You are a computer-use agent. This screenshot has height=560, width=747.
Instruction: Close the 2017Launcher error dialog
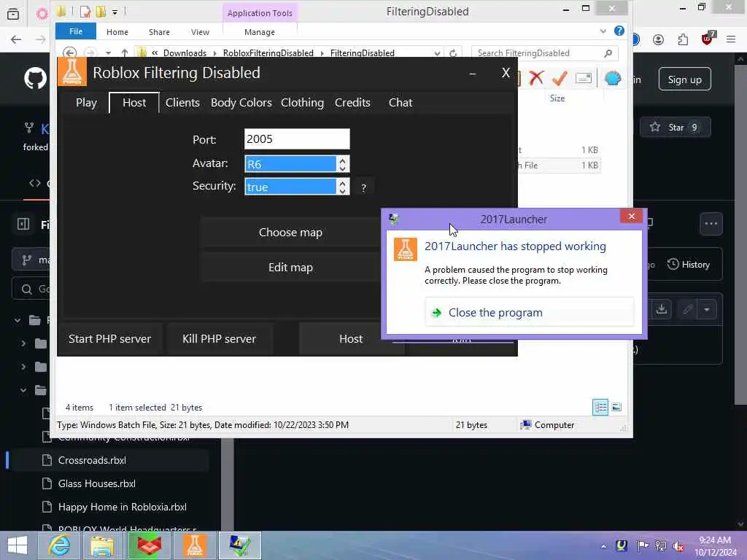[x=631, y=216]
